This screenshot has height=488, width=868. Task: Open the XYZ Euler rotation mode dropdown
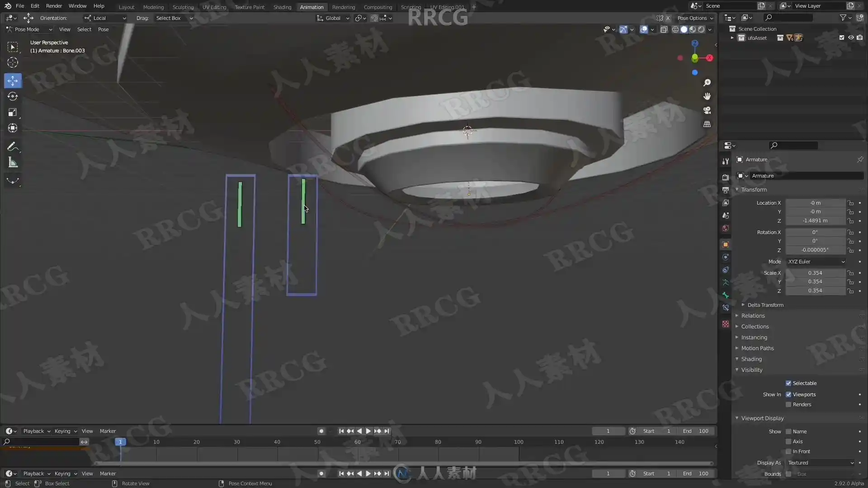[x=816, y=262]
